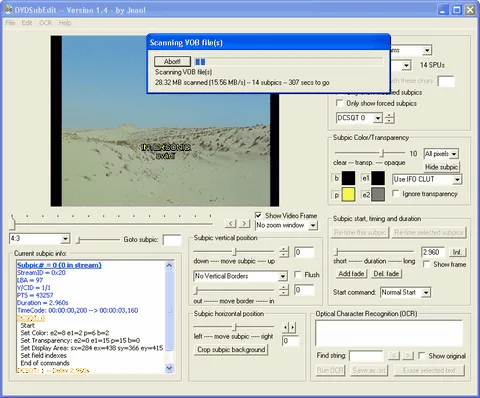Click the Run OCR button
480x398 pixels.
pyautogui.click(x=330, y=370)
